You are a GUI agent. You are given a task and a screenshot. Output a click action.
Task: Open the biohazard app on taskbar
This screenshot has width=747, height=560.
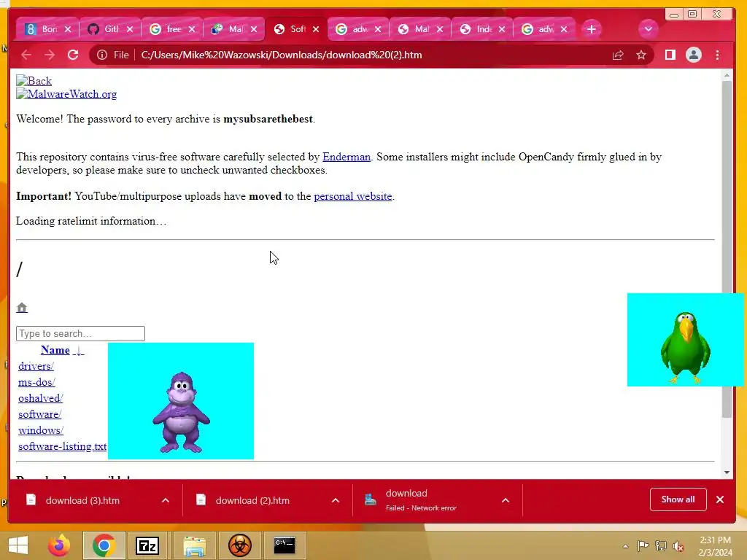(x=239, y=545)
